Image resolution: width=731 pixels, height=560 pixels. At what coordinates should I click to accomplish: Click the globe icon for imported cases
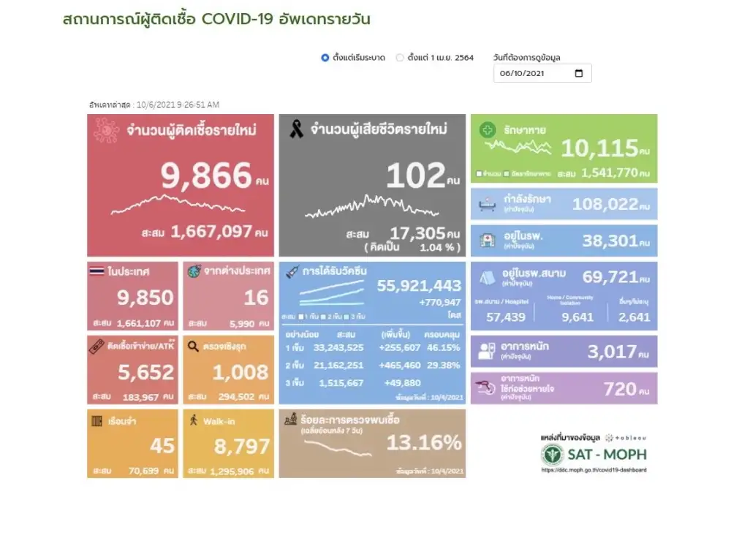pos(194,271)
